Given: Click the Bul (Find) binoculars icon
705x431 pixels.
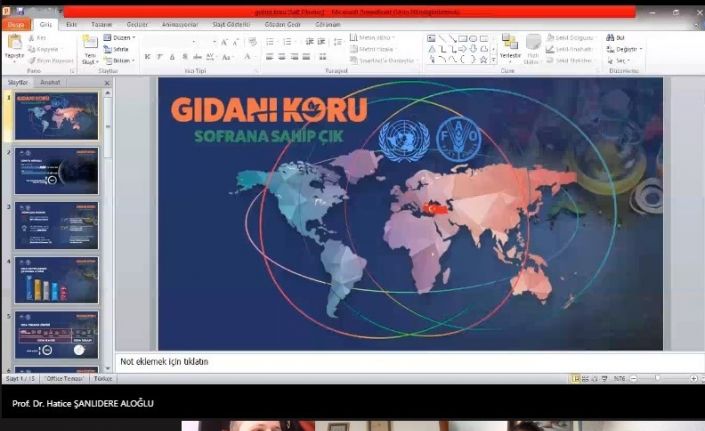Looking at the screenshot, I should pos(610,37).
